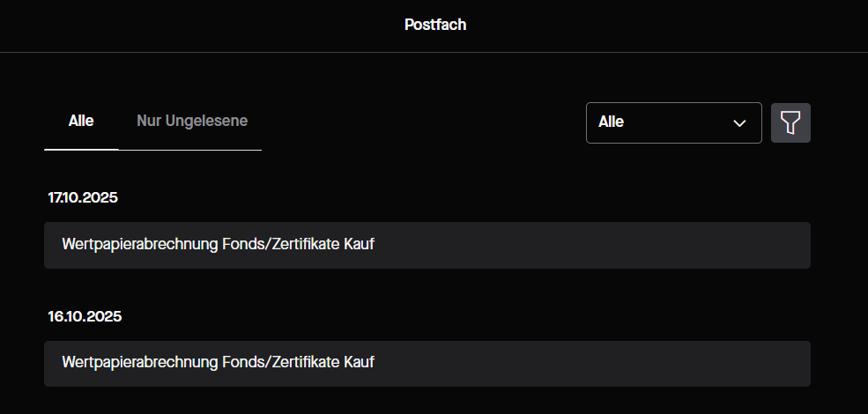Click the chevron arrow in the Alle dropdown
This screenshot has height=414, width=868.
tap(739, 123)
